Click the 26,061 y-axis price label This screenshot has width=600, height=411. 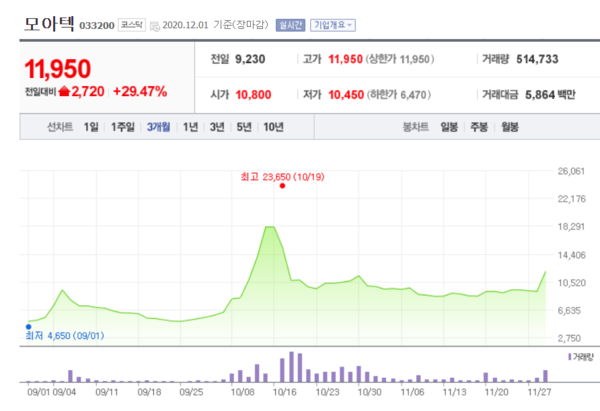click(x=571, y=171)
